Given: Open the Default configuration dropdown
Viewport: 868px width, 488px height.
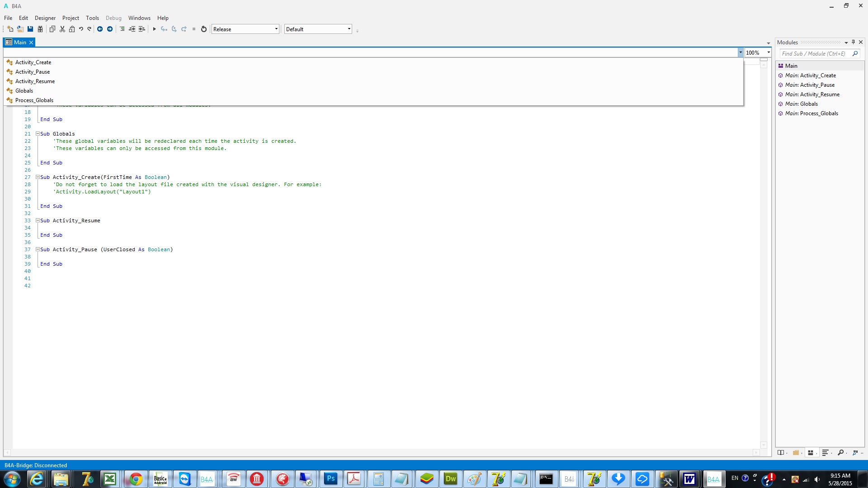Looking at the screenshot, I should click(x=318, y=29).
